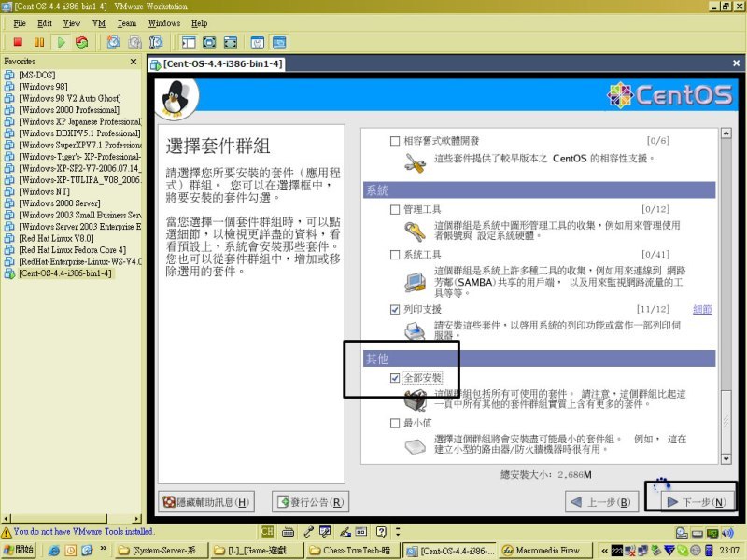Open the Team menu
The width and height of the screenshot is (747, 560).
click(127, 23)
